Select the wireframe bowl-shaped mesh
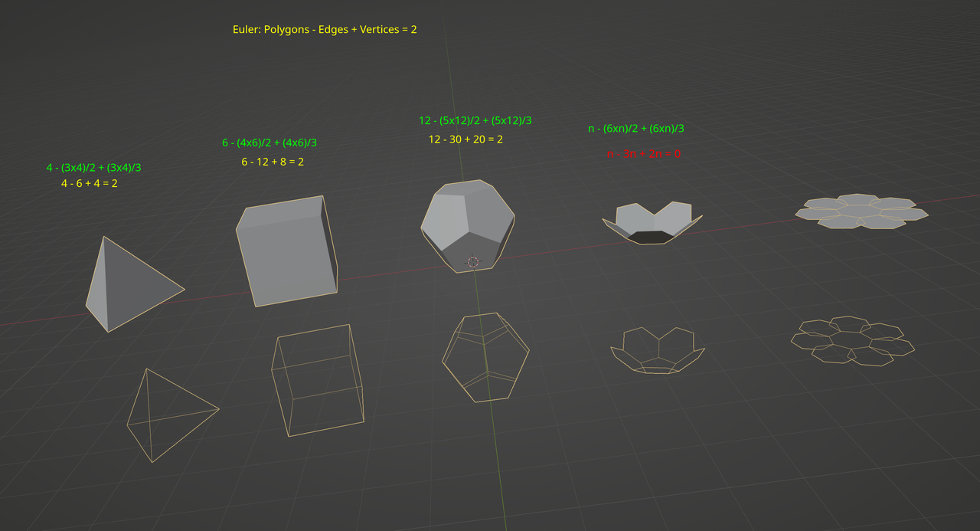This screenshot has height=531, width=980. click(x=658, y=350)
